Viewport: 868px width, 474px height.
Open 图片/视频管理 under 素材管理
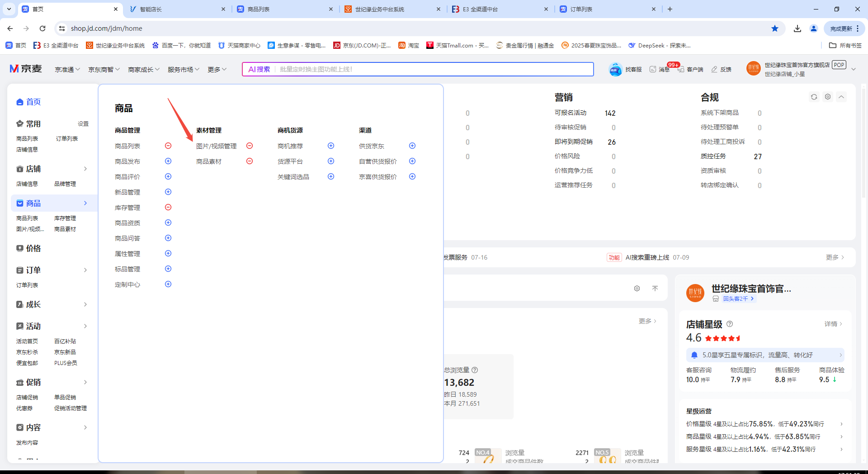click(216, 146)
